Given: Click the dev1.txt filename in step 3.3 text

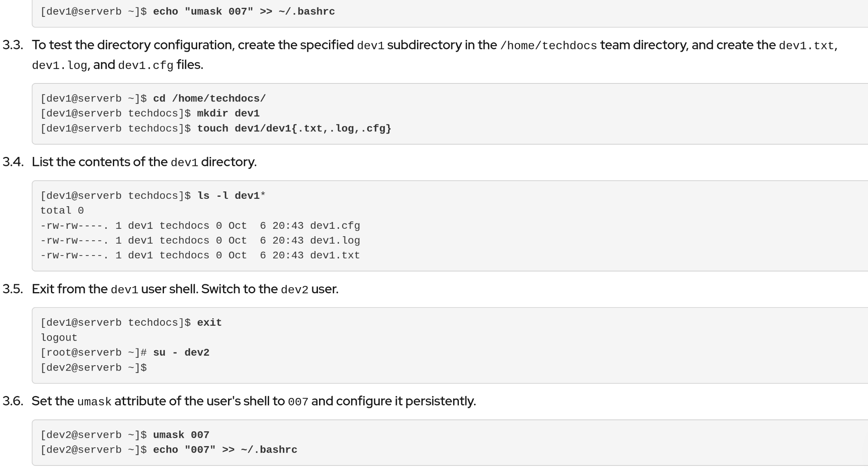Looking at the screenshot, I should (807, 46).
